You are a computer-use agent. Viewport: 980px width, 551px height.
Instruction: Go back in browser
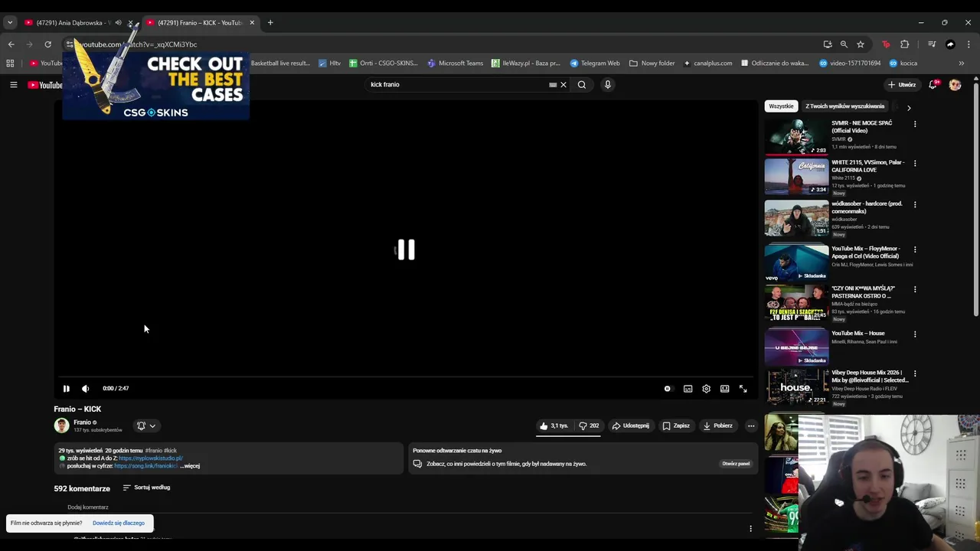click(11, 44)
